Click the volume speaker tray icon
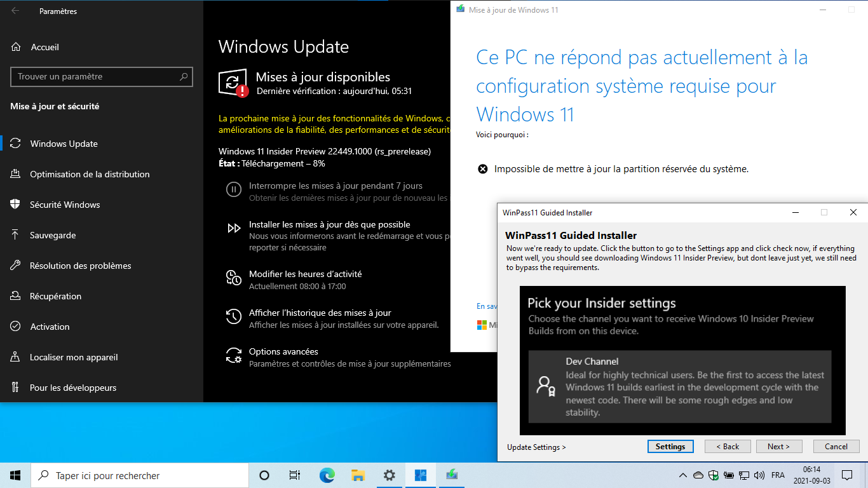Screen dimensions: 868x488 point(759,475)
